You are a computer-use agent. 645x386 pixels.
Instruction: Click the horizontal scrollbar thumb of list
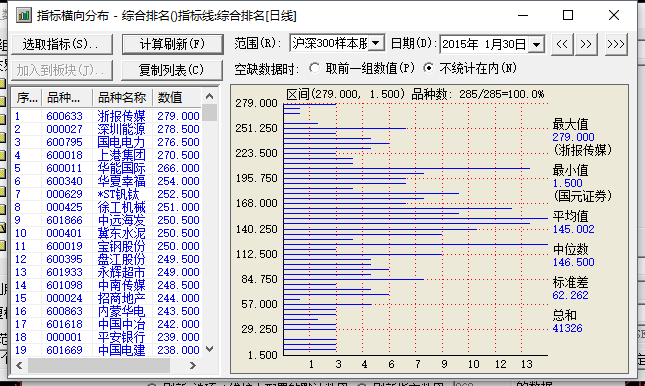pyautogui.click(x=99, y=365)
